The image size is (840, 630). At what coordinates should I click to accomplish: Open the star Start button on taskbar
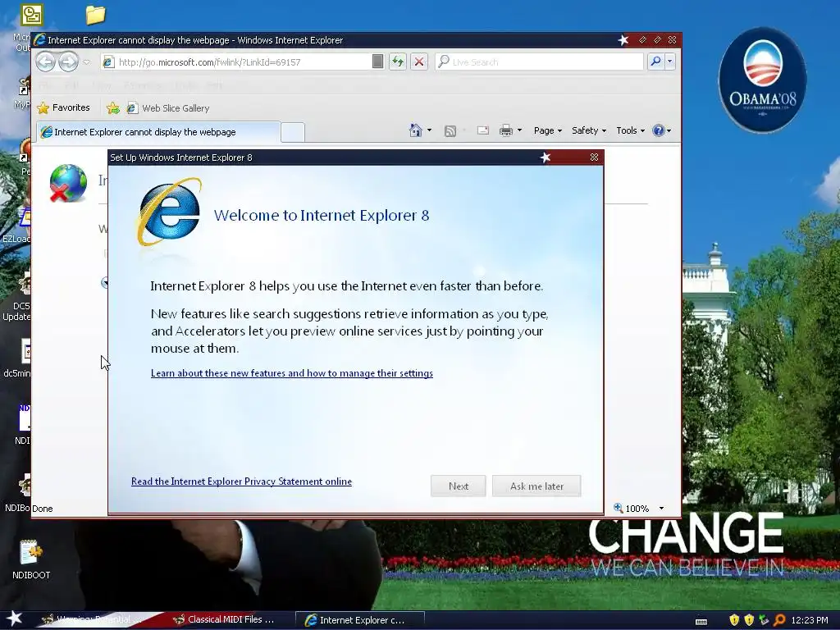tap(15, 619)
